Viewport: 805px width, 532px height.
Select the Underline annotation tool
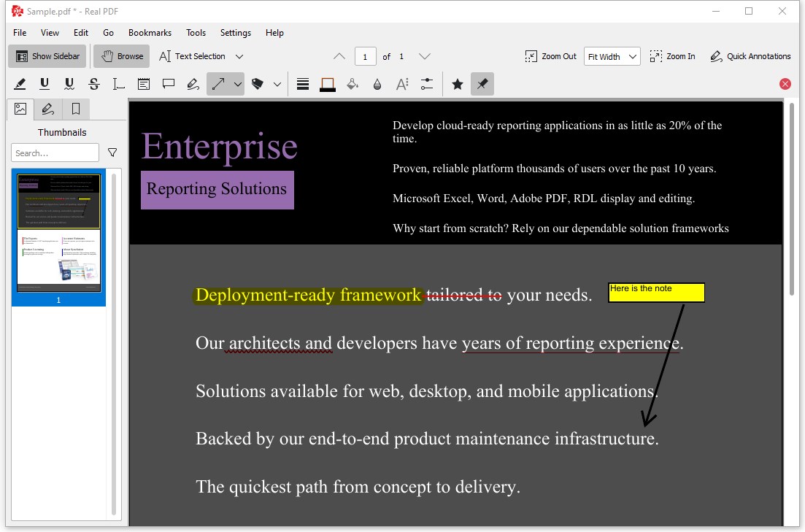pyautogui.click(x=45, y=84)
